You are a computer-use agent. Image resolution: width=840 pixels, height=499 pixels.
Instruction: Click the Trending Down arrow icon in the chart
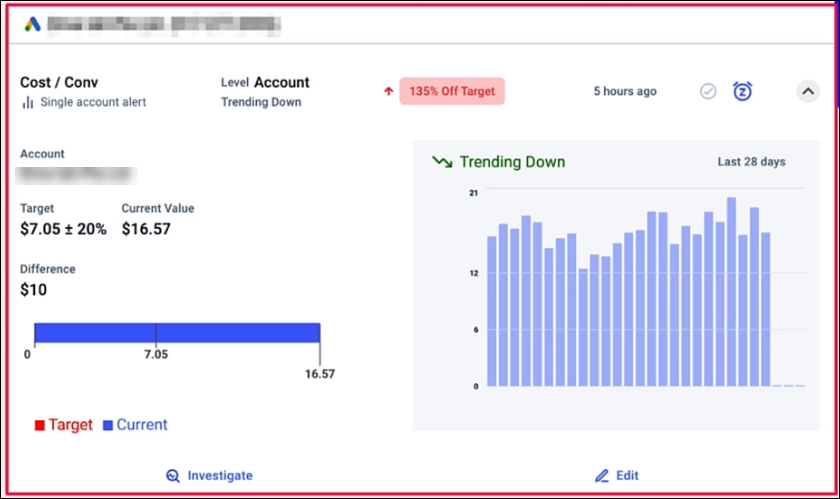coord(442,161)
